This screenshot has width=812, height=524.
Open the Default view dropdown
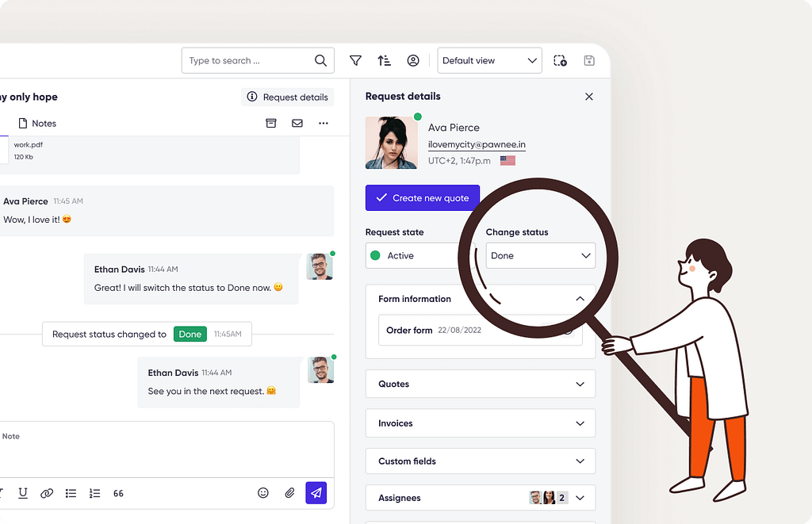pos(489,60)
